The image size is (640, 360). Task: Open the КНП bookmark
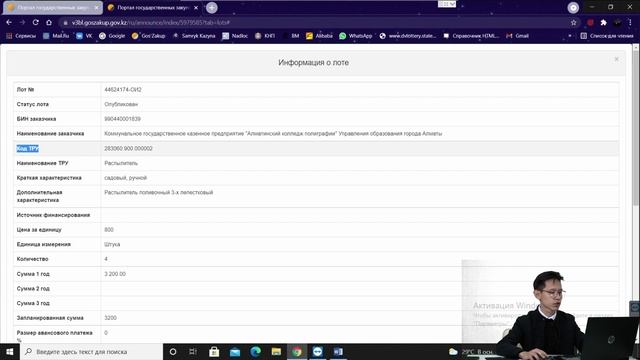pos(265,36)
